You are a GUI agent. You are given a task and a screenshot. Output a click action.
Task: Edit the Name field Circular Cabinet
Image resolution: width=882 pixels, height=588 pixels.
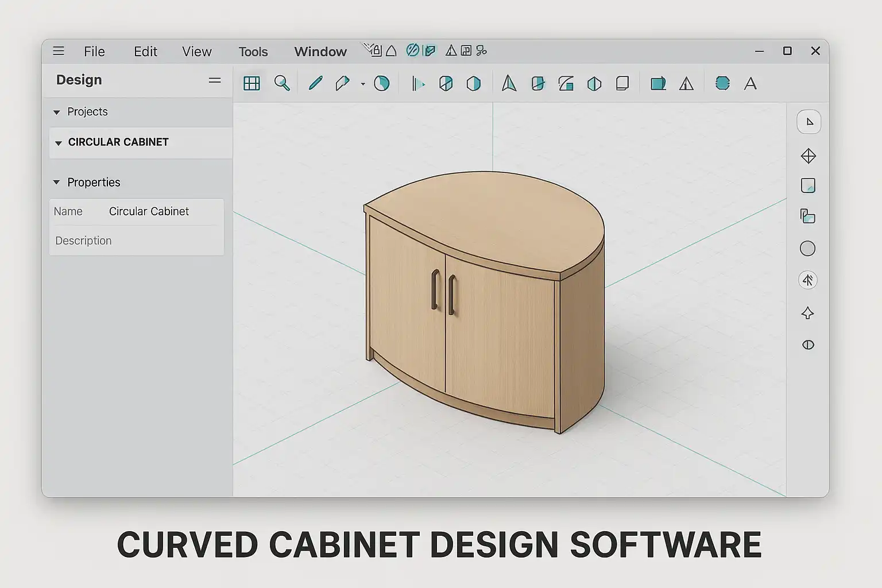pyautogui.click(x=149, y=211)
